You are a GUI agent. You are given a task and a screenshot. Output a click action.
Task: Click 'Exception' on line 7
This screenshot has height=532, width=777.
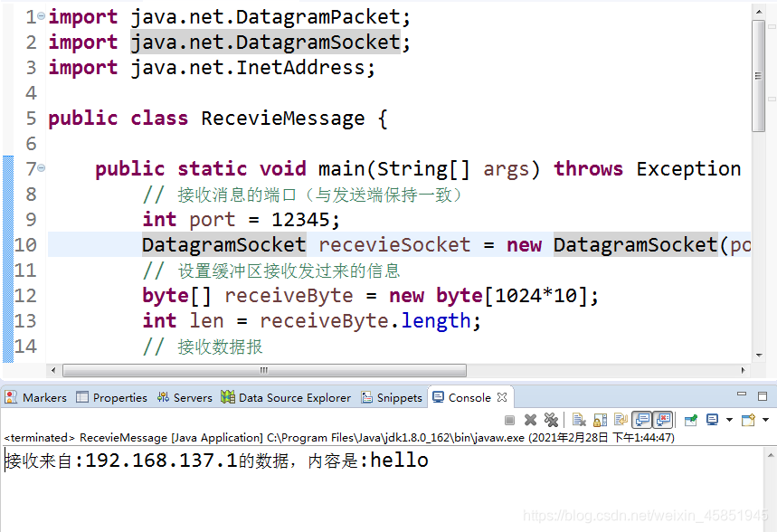point(688,169)
